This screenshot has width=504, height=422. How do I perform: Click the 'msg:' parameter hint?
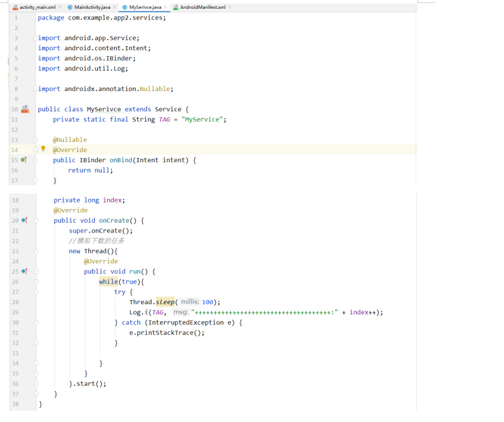pyautogui.click(x=181, y=312)
